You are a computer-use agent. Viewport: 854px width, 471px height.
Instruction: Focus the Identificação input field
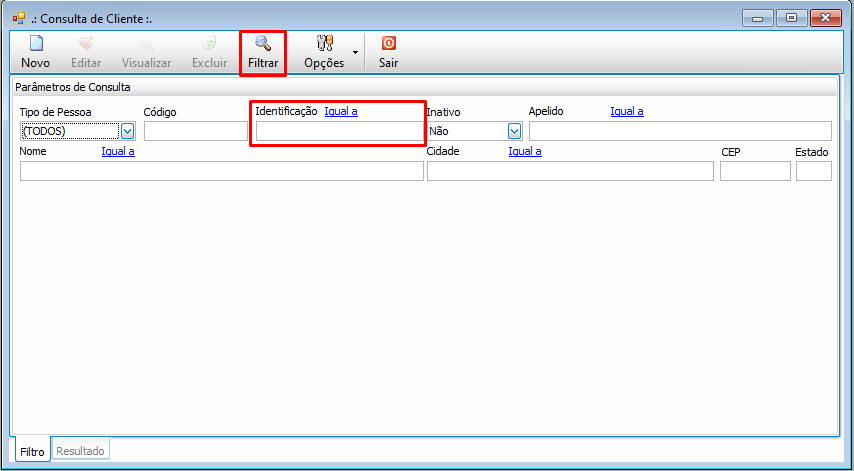(x=339, y=131)
